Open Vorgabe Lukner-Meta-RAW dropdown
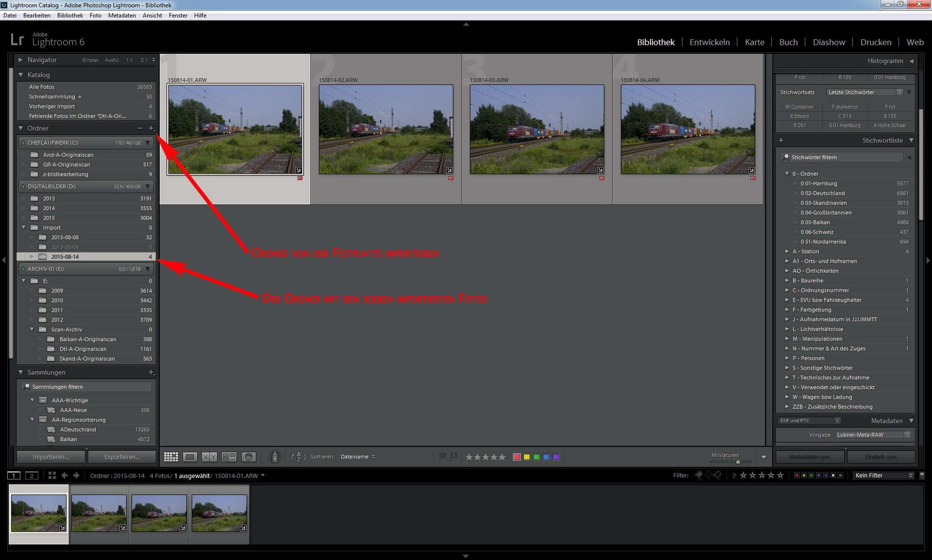 pos(873,435)
